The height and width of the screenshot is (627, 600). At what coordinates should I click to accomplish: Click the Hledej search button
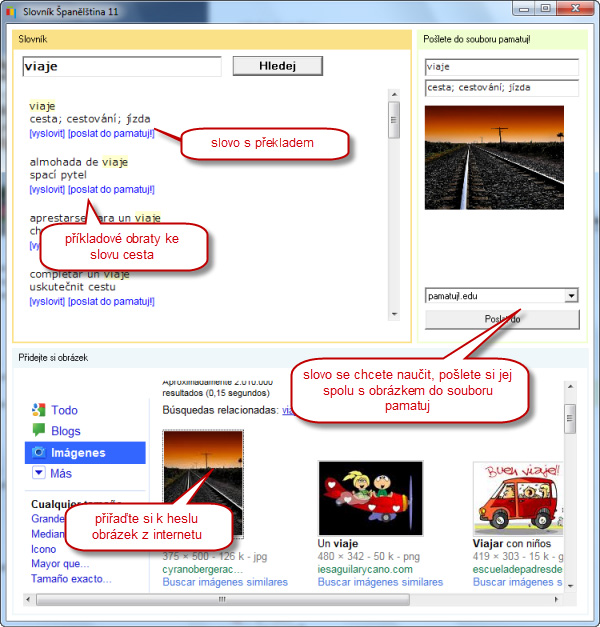[x=278, y=66]
